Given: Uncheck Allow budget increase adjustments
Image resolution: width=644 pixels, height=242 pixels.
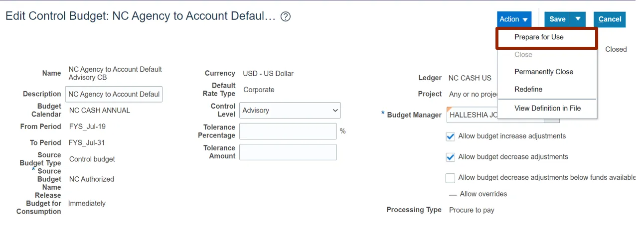Looking at the screenshot, I should [450, 136].
